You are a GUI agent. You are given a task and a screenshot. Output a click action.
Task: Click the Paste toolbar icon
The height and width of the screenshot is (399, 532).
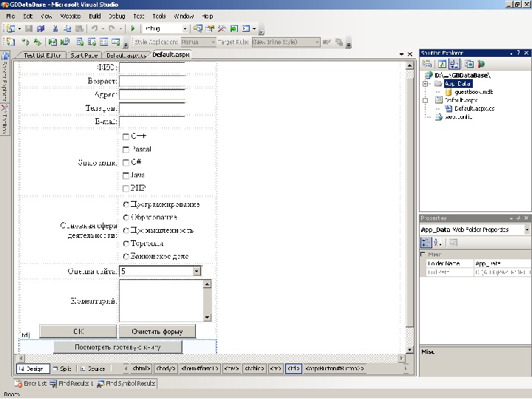pos(79,29)
